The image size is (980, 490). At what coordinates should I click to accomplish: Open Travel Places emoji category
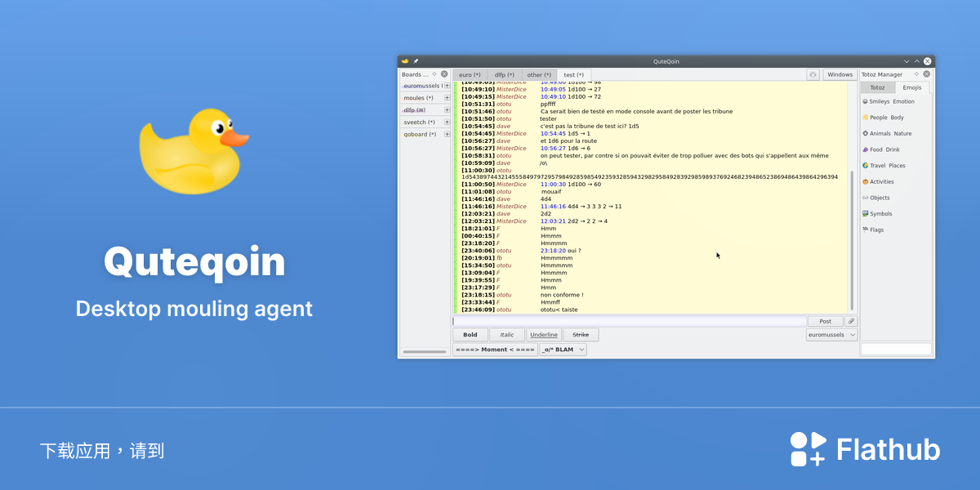(x=884, y=166)
